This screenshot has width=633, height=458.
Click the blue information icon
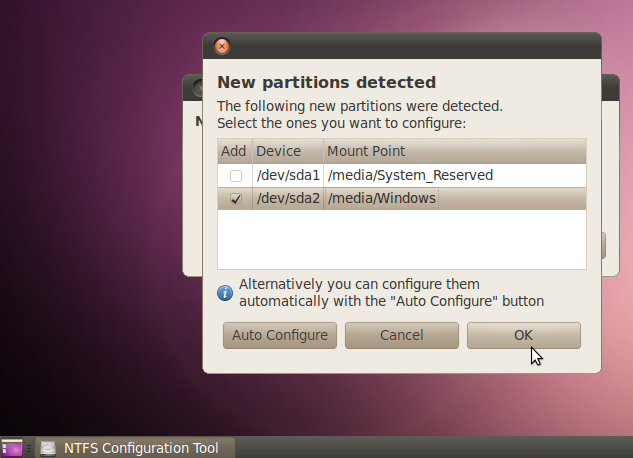(x=225, y=292)
